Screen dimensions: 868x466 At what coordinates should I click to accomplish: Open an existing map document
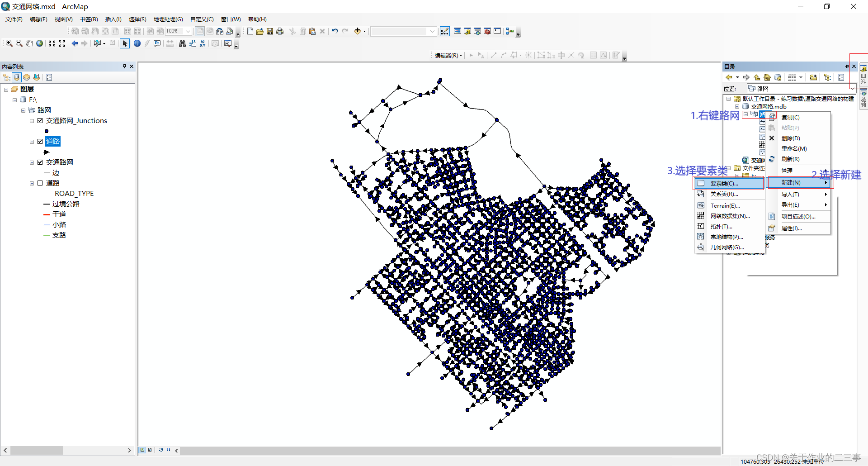click(x=260, y=31)
